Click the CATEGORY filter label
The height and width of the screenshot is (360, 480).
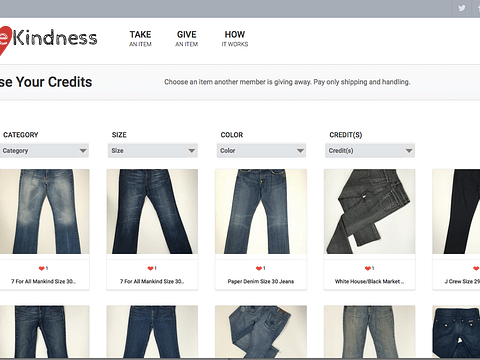pos(21,135)
